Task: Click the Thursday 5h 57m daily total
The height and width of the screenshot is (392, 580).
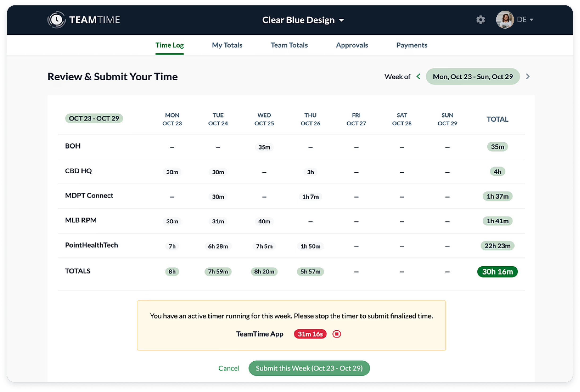Action: [310, 272]
